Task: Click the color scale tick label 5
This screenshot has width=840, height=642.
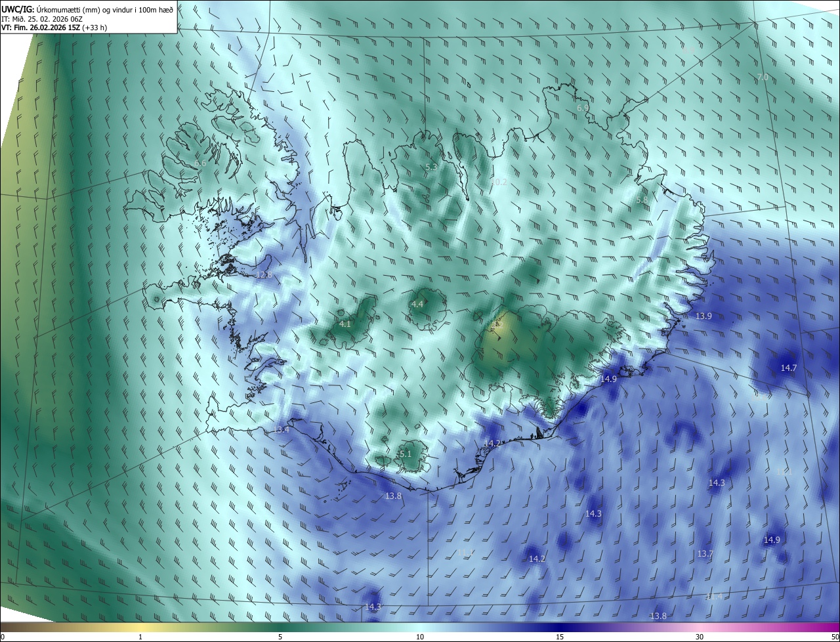Action: click(280, 637)
